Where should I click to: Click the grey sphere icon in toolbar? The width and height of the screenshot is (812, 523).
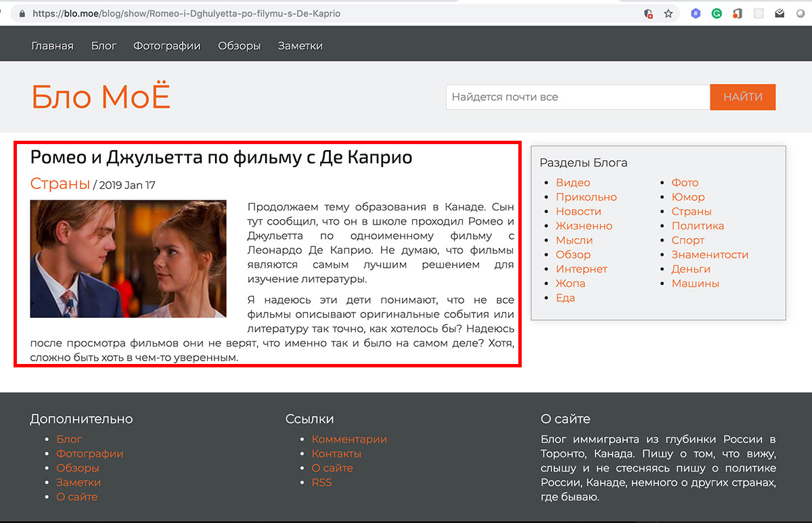pos(800,14)
